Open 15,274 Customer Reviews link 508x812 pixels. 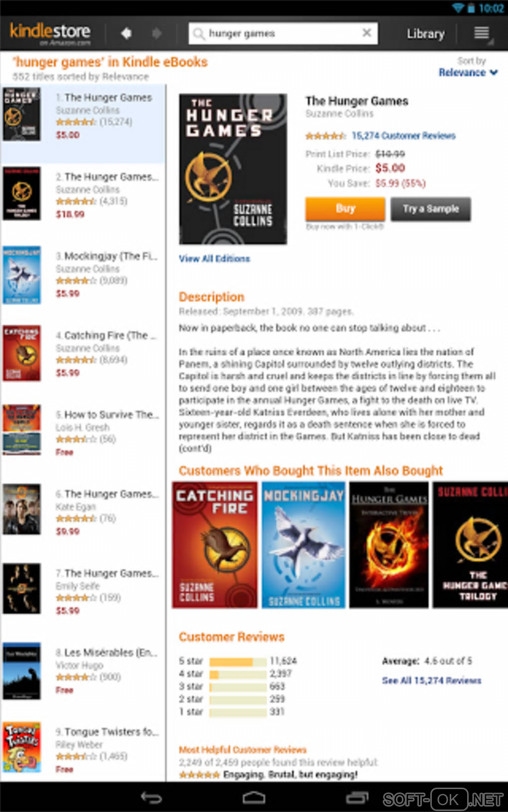coord(403,136)
